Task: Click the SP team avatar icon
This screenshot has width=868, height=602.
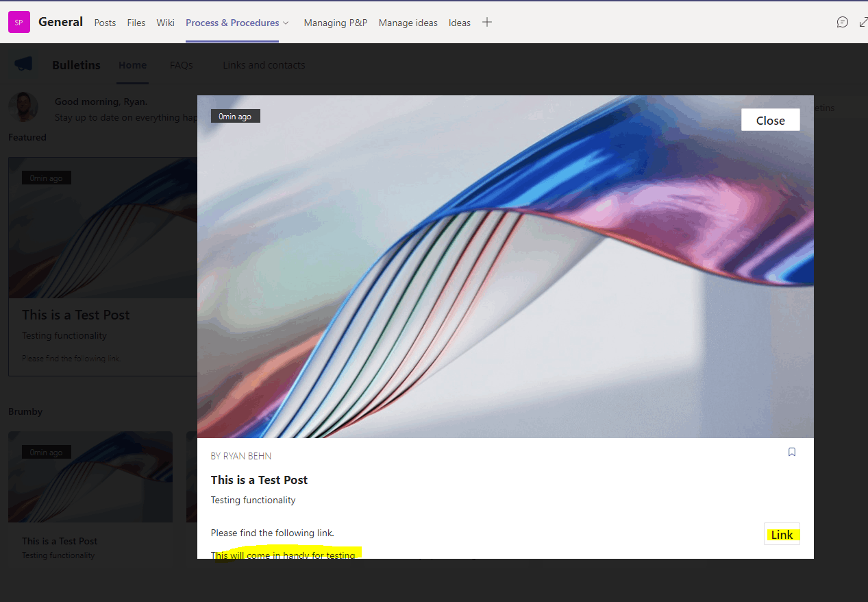Action: click(x=19, y=22)
